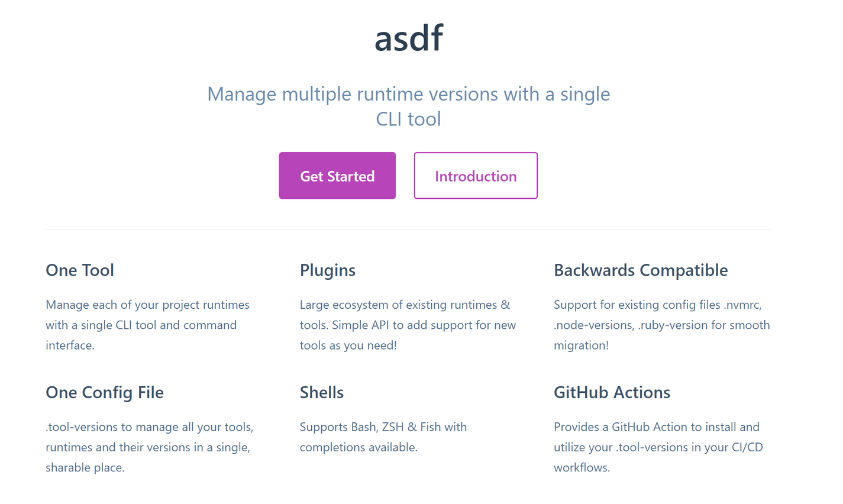Select the Shells feature heading
843x504 pixels.
pyautogui.click(x=321, y=392)
